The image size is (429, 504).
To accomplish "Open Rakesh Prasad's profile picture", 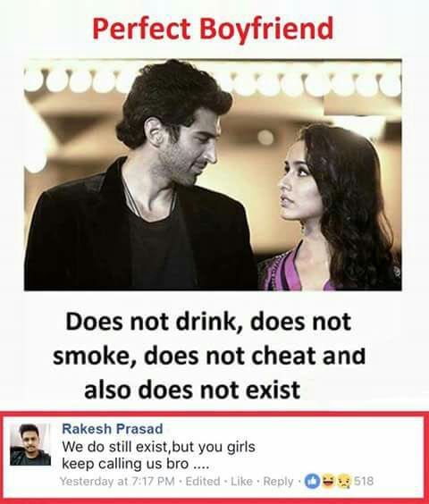I will (x=30, y=444).
